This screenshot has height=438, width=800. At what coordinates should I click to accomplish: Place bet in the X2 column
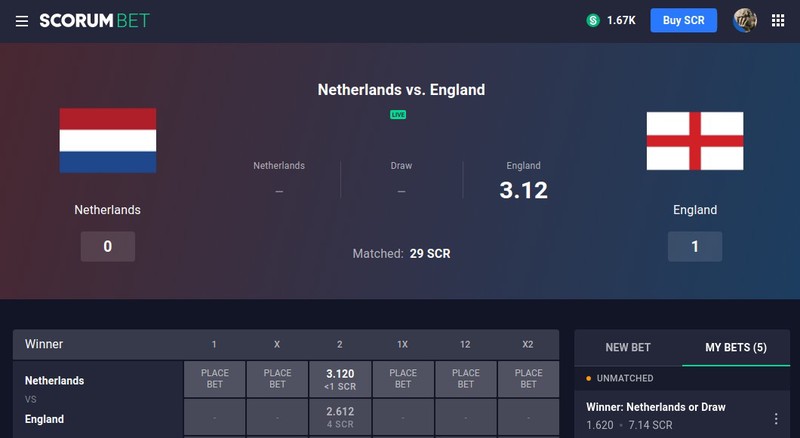[x=528, y=379]
